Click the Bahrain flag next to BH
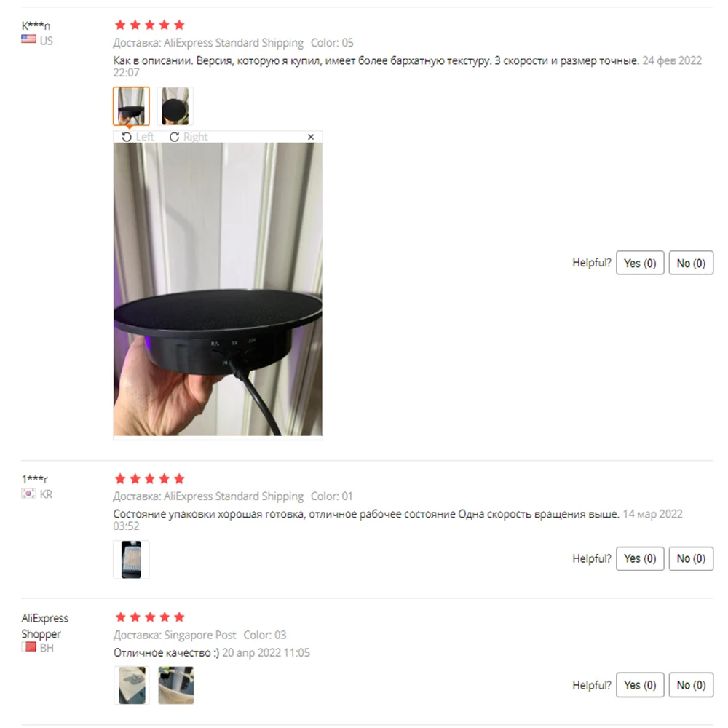Viewport: 728px width, 728px height. 29,646
